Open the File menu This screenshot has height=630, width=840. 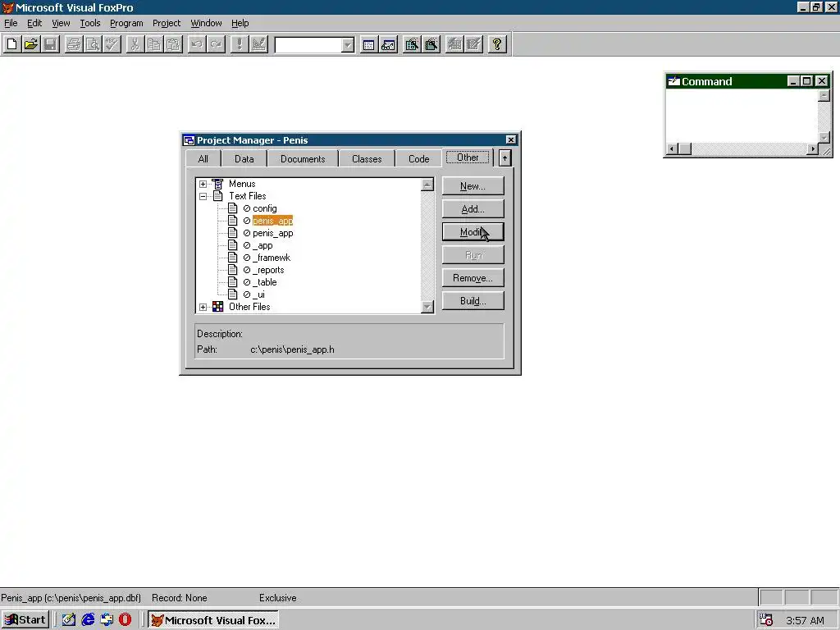11,23
